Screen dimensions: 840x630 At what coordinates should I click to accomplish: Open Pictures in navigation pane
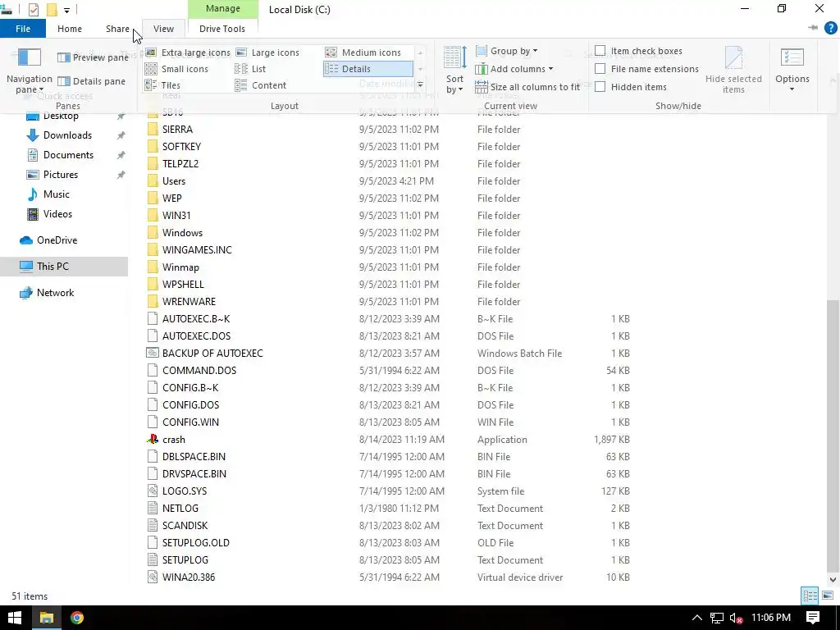(61, 175)
